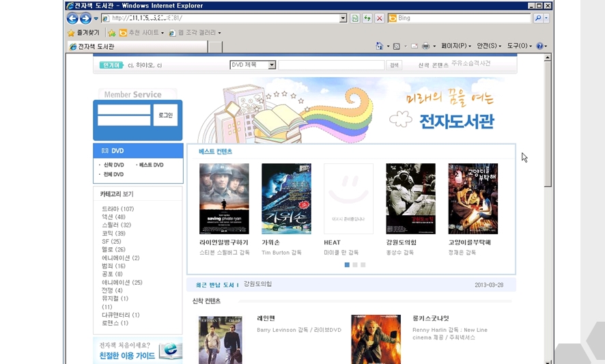The image size is (605, 364).
Task: Click the Read mail icon
Action: (x=414, y=46)
